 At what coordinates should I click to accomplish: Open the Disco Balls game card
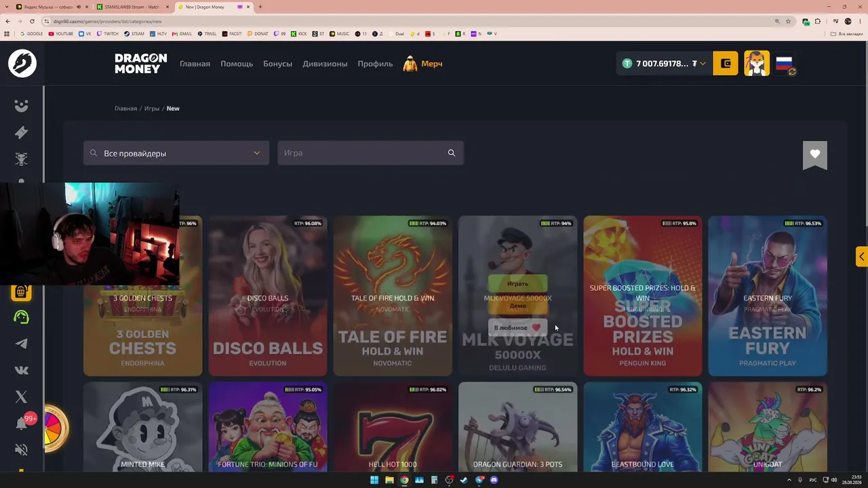coord(268,296)
